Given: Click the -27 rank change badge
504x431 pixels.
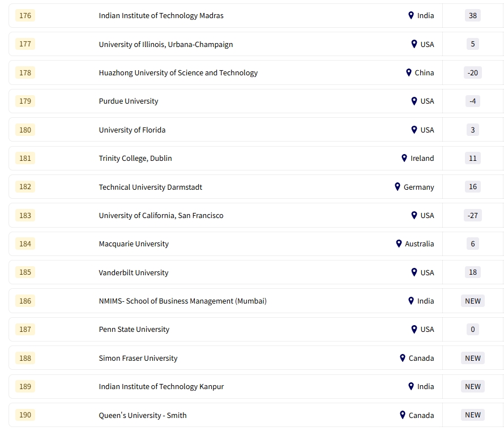Looking at the screenshot, I should tap(473, 215).
